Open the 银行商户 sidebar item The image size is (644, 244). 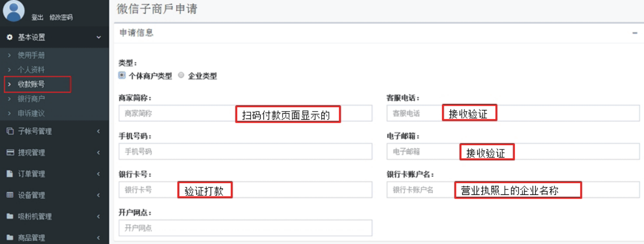pos(31,99)
